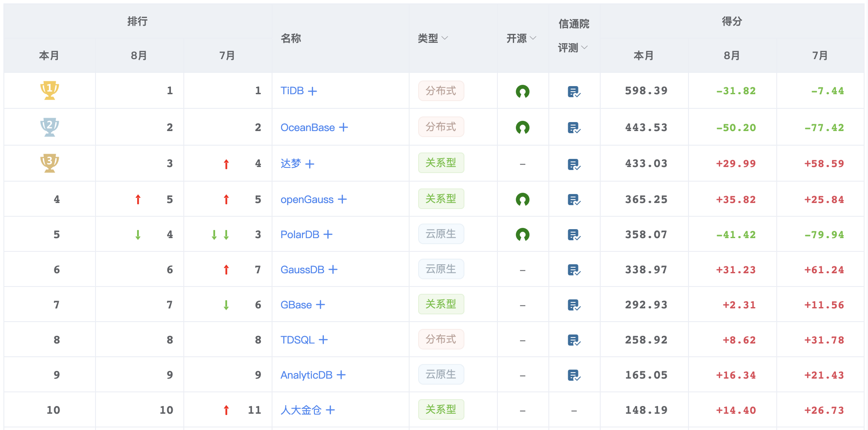Click GaussDB's July change +61.24
Viewport: 868px width, 430px height.
tap(824, 270)
